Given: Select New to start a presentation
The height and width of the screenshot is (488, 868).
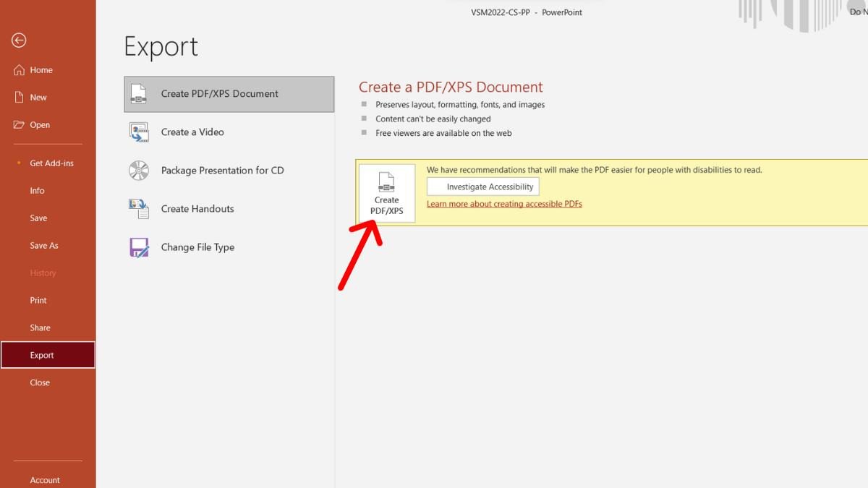Looking at the screenshot, I should 38,97.
